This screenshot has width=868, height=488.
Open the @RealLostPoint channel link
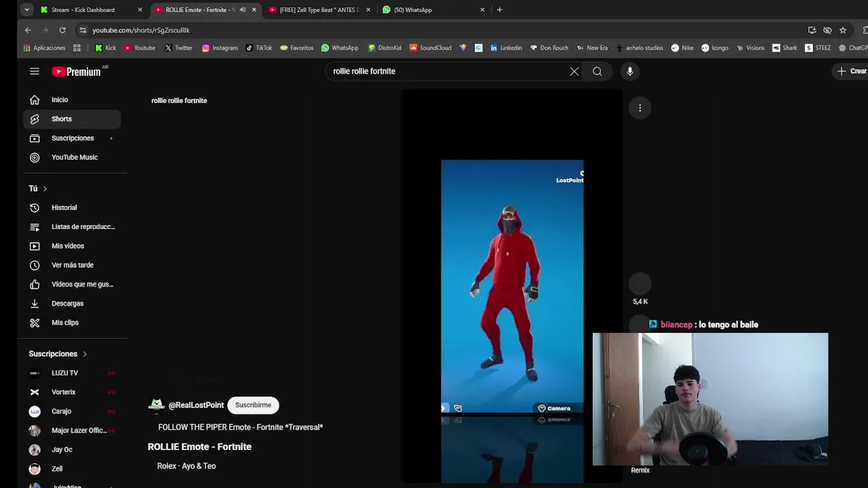click(x=196, y=405)
